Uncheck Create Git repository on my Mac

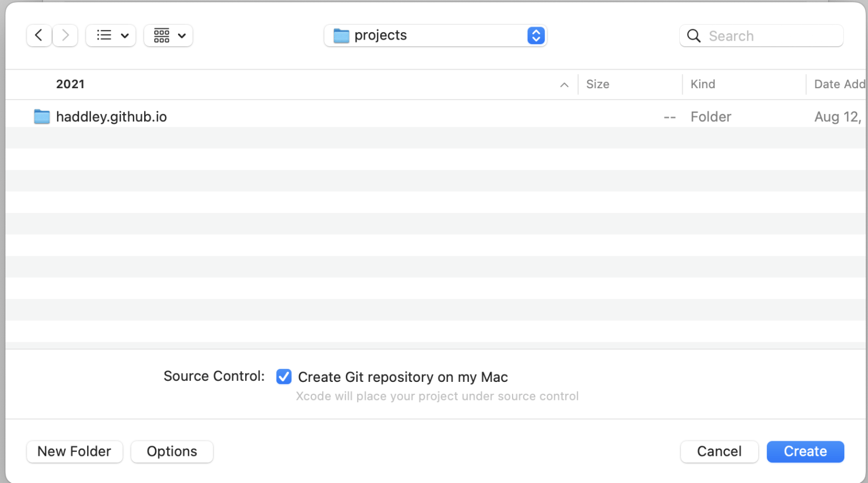click(284, 377)
